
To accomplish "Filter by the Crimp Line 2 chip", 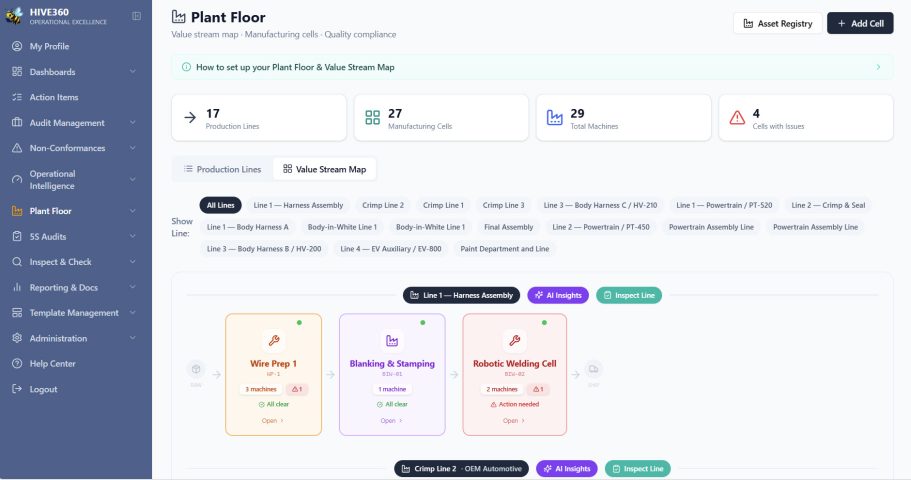I will point(383,205).
